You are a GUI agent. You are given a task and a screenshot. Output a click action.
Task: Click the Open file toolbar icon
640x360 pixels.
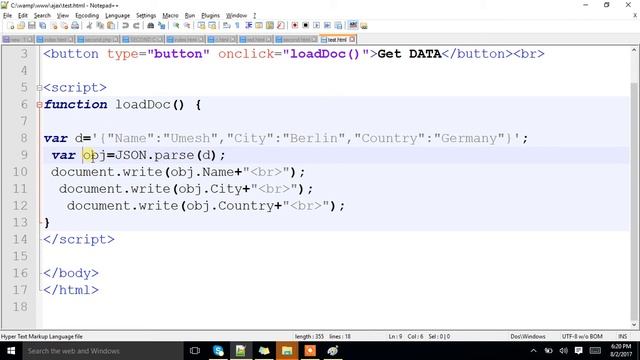coord(21,25)
